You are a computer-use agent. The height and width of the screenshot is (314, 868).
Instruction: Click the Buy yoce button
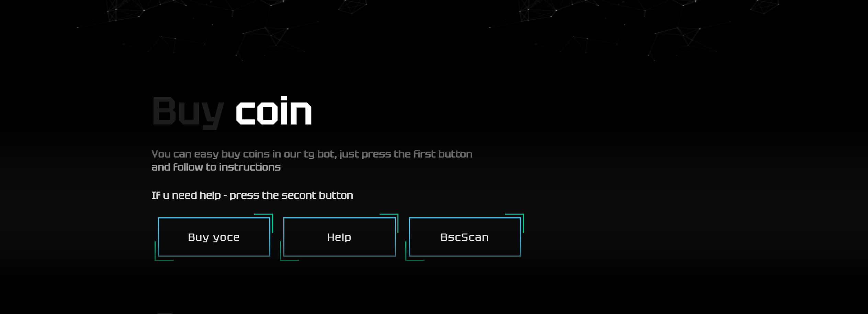214,237
